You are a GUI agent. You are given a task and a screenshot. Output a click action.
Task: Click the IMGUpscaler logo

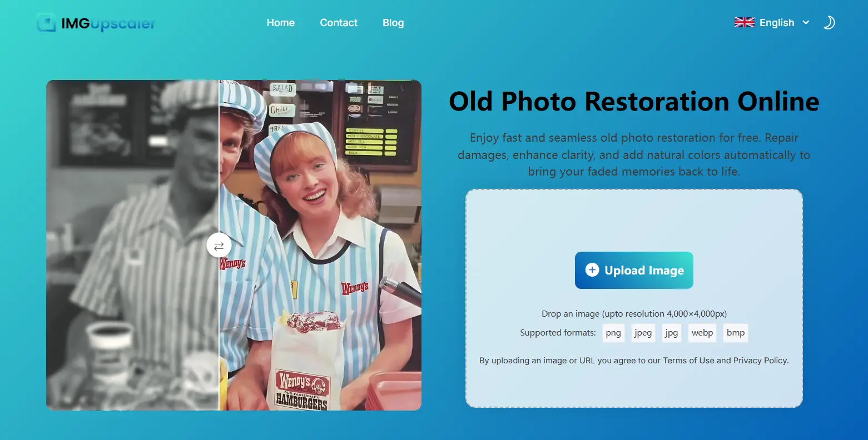click(x=96, y=23)
